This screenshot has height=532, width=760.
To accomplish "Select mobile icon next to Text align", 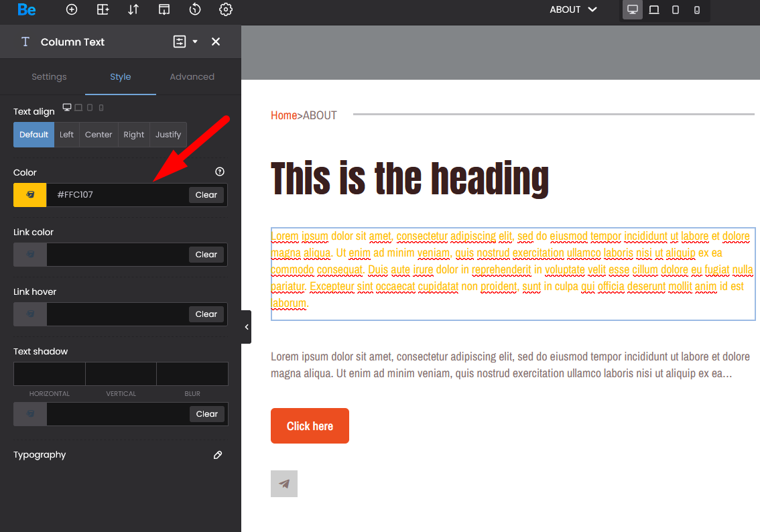I will (101, 108).
